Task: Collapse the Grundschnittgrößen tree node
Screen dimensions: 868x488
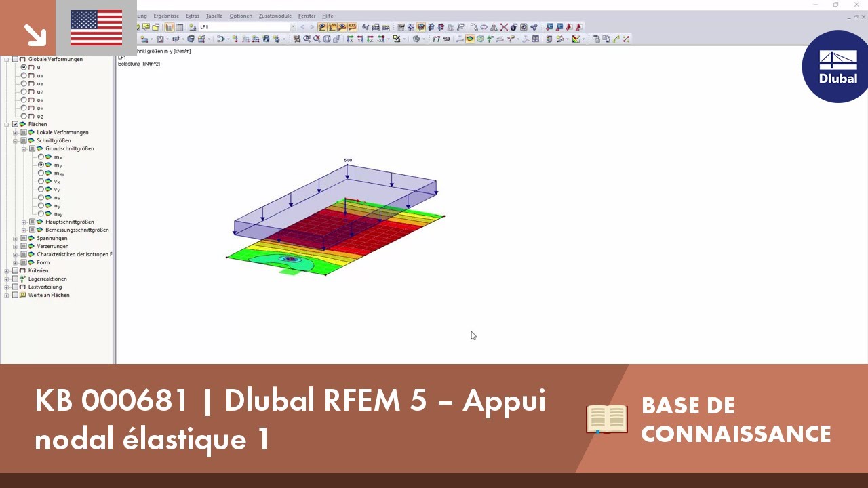Action: (x=24, y=148)
